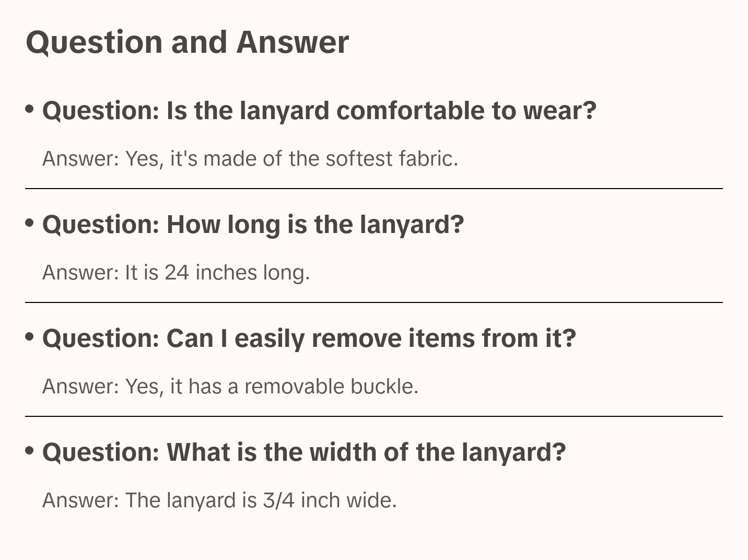Select the lanyard width question

click(x=303, y=452)
